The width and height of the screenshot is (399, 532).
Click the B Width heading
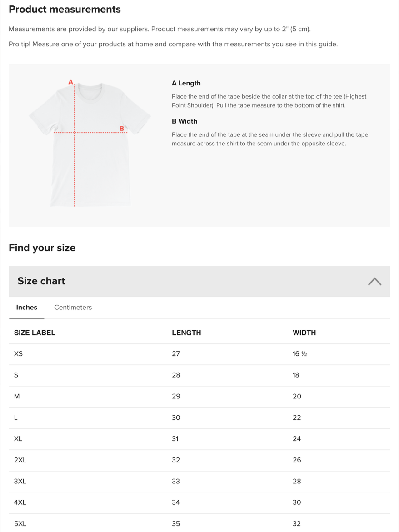pyautogui.click(x=184, y=121)
